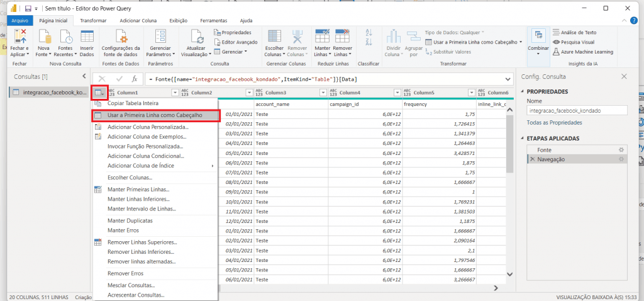
Task: Click the Inserir Dados icon
Action: coord(87,37)
